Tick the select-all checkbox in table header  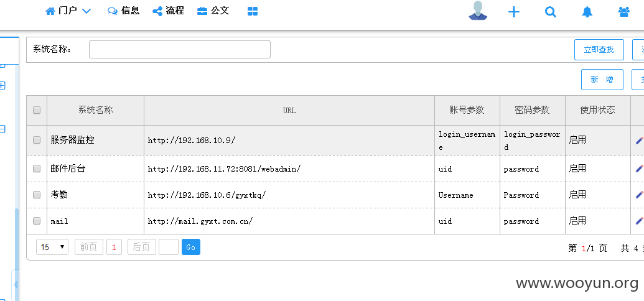pos(37,110)
